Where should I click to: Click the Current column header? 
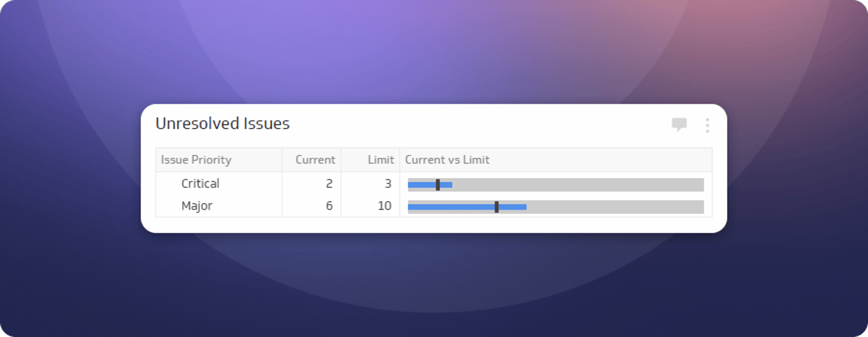pos(315,160)
